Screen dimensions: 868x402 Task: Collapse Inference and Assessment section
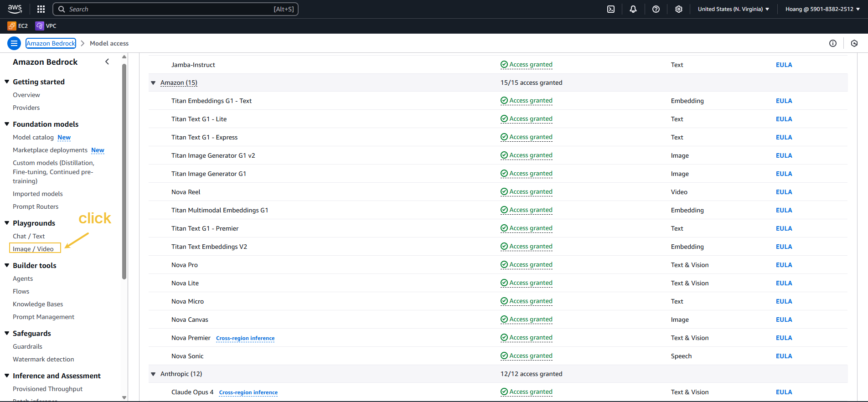[x=7, y=376]
